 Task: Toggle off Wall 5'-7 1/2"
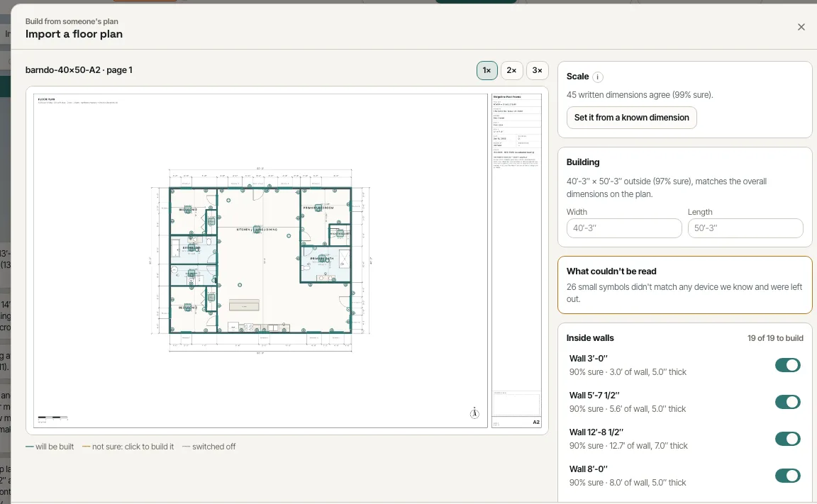[x=787, y=402]
